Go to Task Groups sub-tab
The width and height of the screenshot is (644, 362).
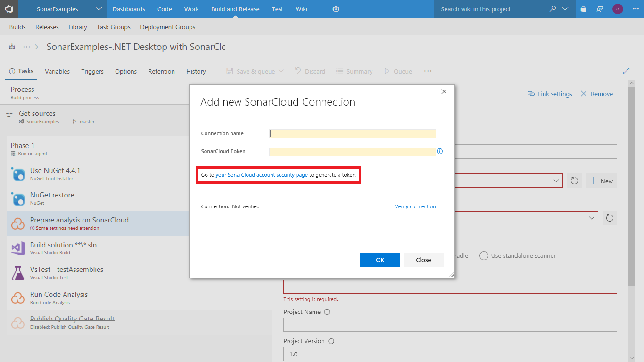[x=114, y=27]
